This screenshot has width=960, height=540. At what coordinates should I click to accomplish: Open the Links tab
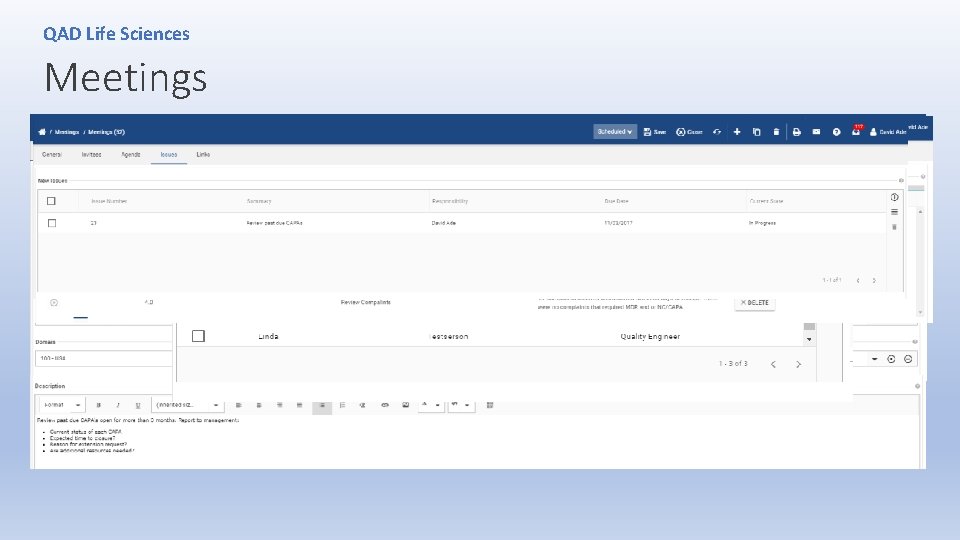click(203, 154)
